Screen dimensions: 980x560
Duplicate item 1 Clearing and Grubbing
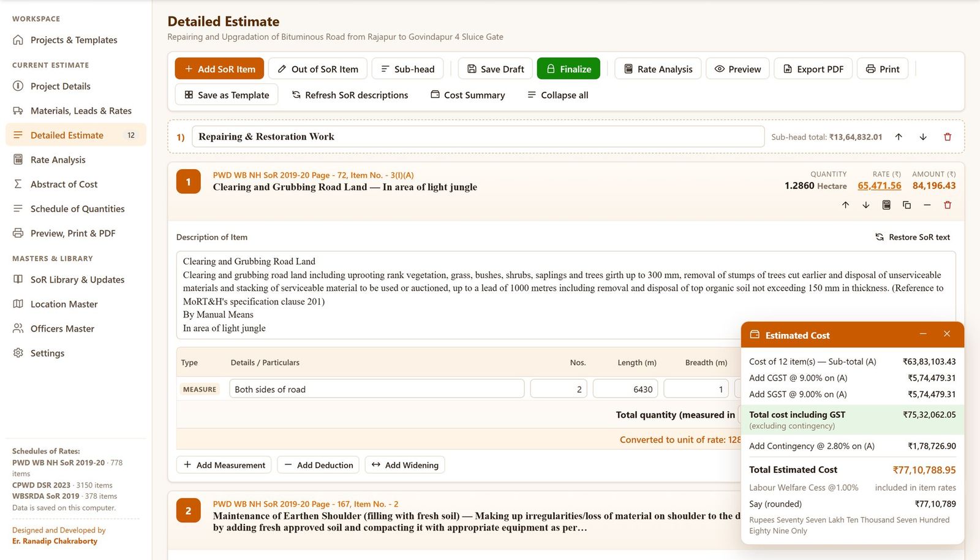(907, 205)
